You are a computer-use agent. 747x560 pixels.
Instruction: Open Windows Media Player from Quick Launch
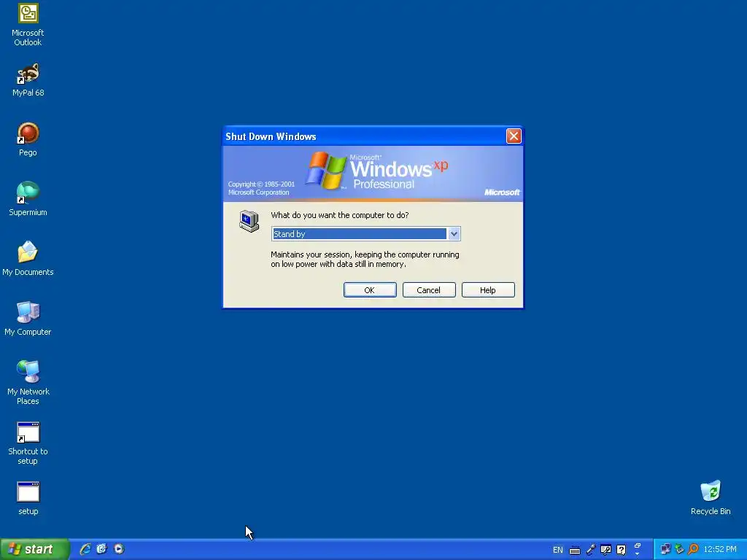119,549
